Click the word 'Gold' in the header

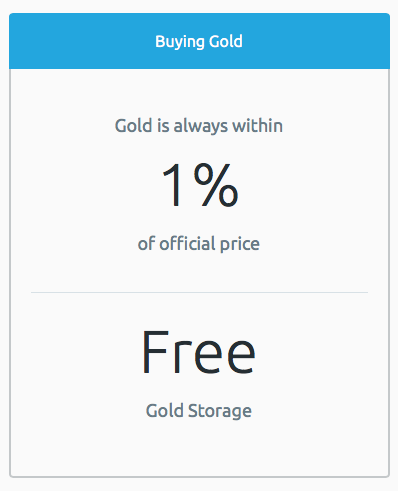coord(226,41)
